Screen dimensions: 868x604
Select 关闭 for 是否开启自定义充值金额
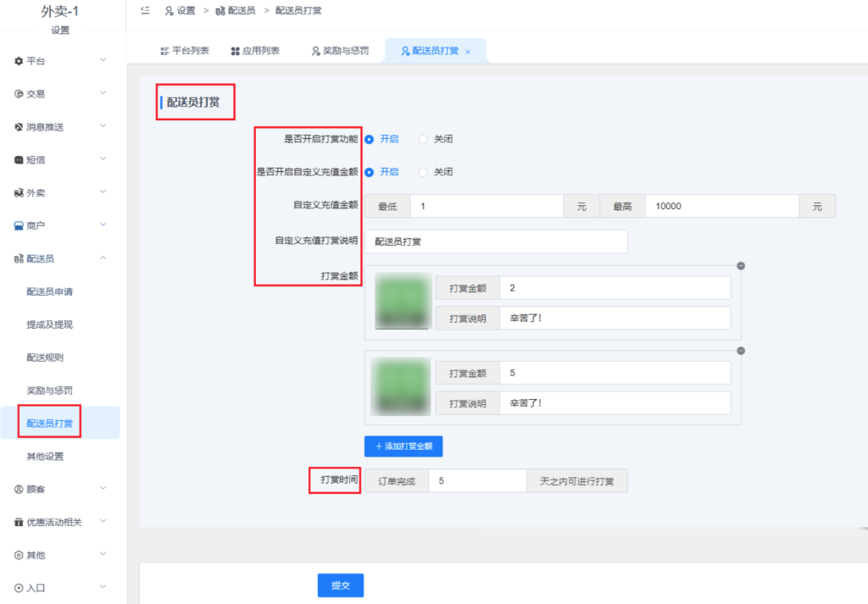(x=424, y=172)
